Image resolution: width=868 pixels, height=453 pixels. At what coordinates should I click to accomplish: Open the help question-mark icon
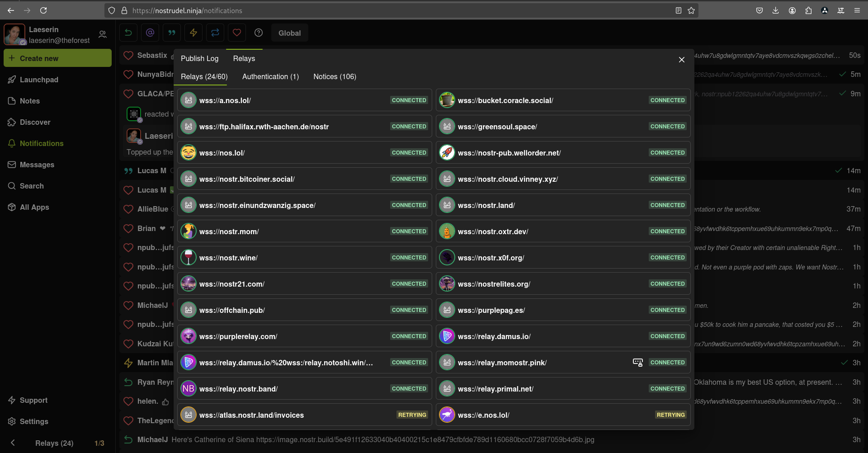pos(259,33)
